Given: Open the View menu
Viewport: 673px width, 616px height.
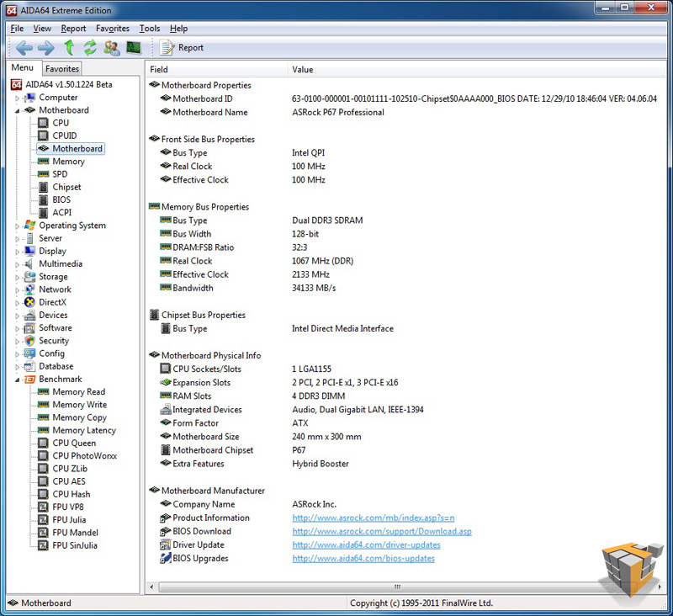Looking at the screenshot, I should [42, 29].
